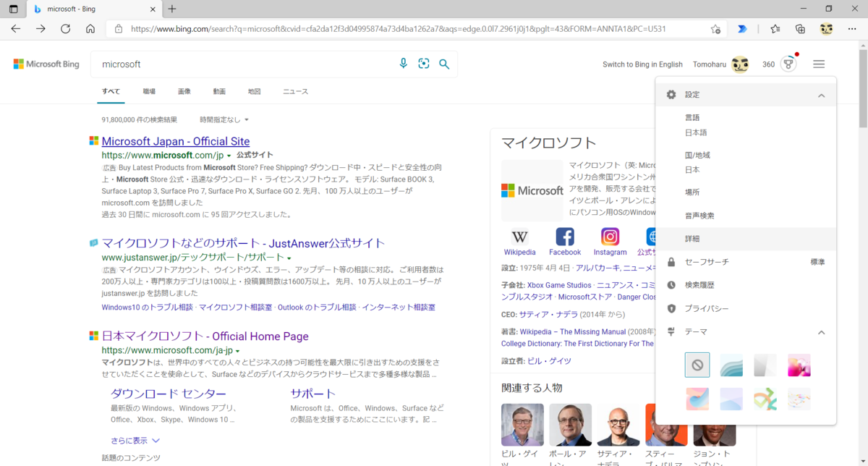This screenshot has width=868, height=466.
Task: Select the 職場 search tab
Action: pyautogui.click(x=149, y=92)
